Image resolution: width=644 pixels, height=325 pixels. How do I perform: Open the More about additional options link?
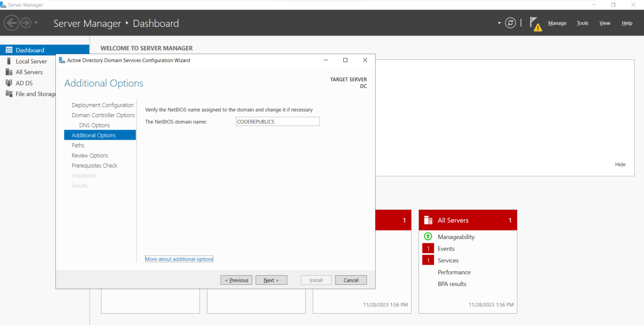179,259
